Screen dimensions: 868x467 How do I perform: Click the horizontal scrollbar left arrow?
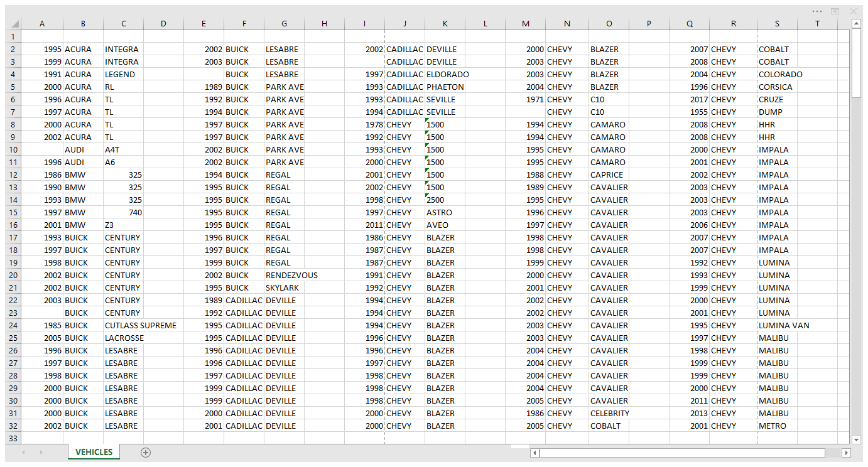point(534,453)
